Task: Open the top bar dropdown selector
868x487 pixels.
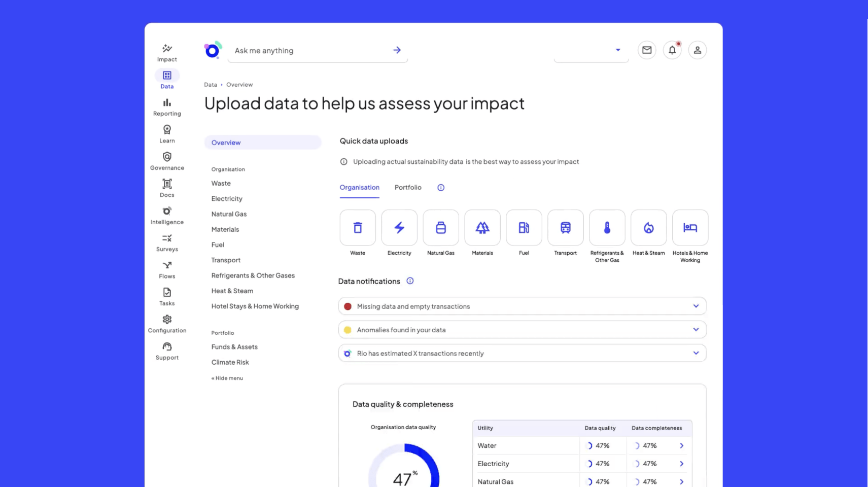Action: [592, 50]
